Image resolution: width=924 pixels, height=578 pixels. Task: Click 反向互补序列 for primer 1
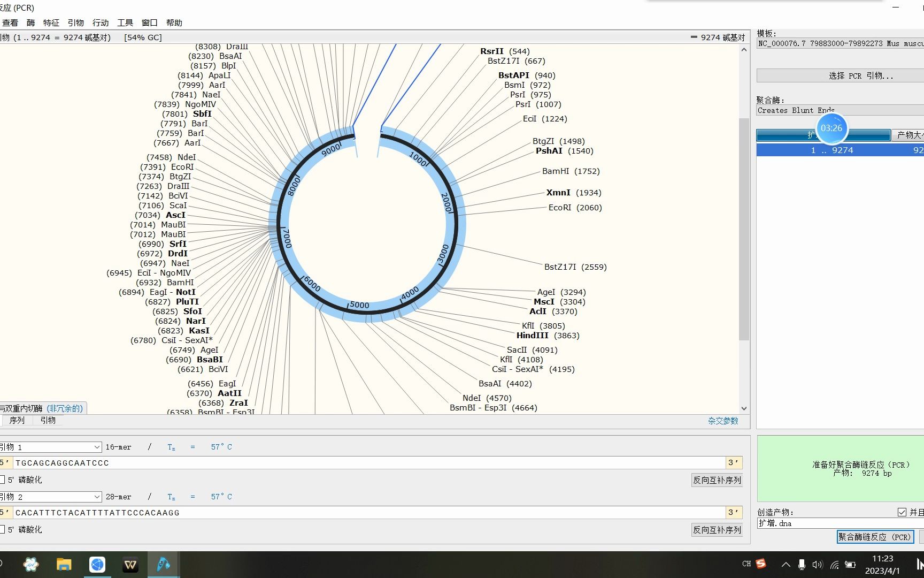click(717, 480)
